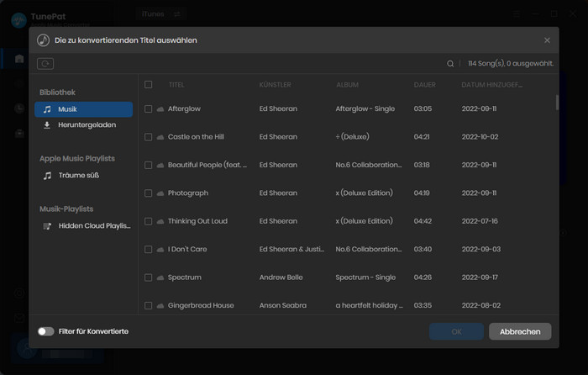588x375 pixels.
Task: Click the cloud icon beside Thinking Out Loud
Action: click(x=160, y=221)
